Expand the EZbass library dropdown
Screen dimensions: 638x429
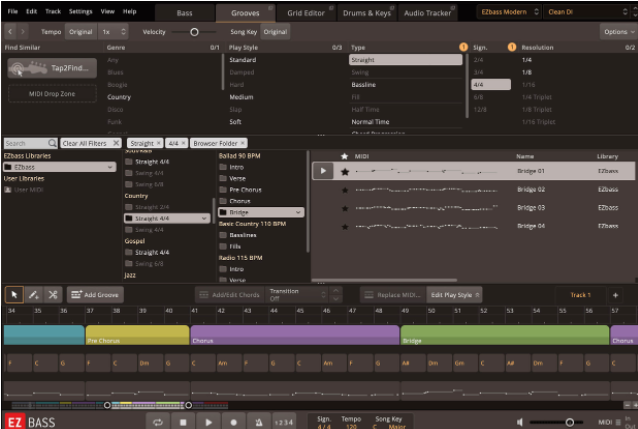[60, 167]
